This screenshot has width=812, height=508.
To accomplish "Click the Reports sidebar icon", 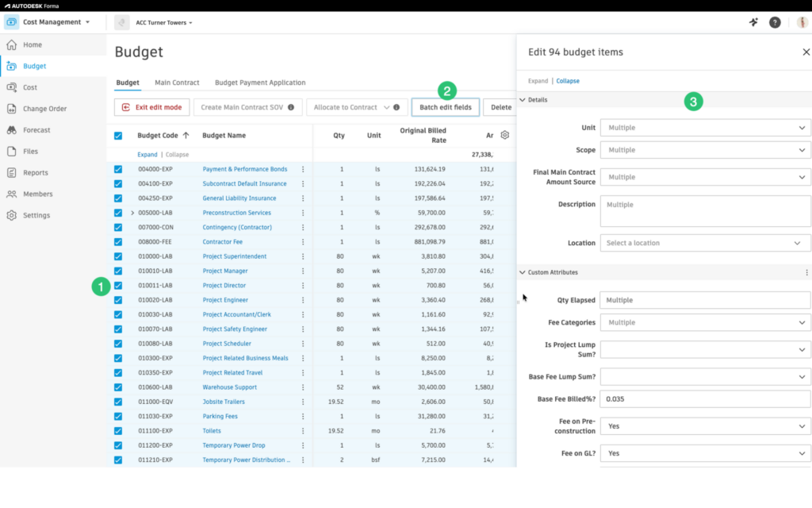I will click(x=12, y=173).
